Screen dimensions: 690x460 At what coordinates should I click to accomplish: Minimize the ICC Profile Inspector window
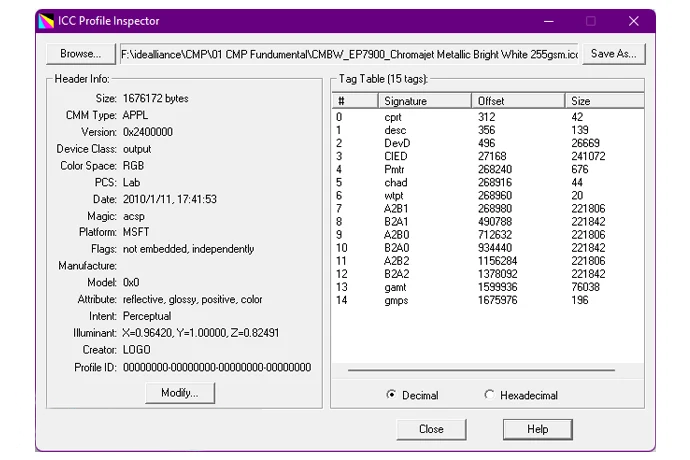click(548, 21)
